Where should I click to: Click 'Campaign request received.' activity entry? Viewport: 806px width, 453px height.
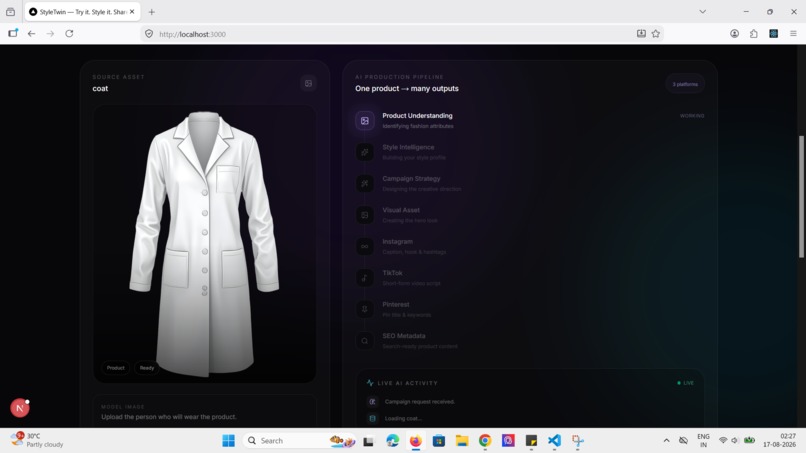[x=419, y=402]
